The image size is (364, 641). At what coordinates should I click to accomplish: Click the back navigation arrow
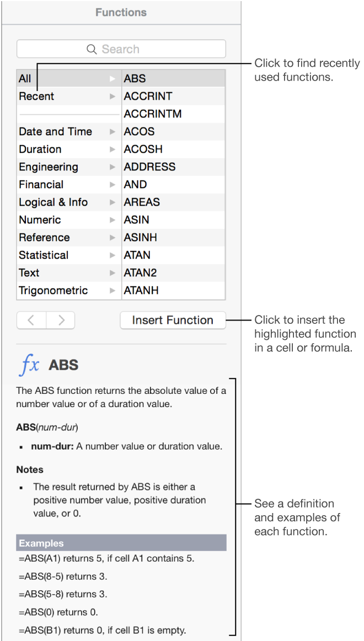coord(31,320)
